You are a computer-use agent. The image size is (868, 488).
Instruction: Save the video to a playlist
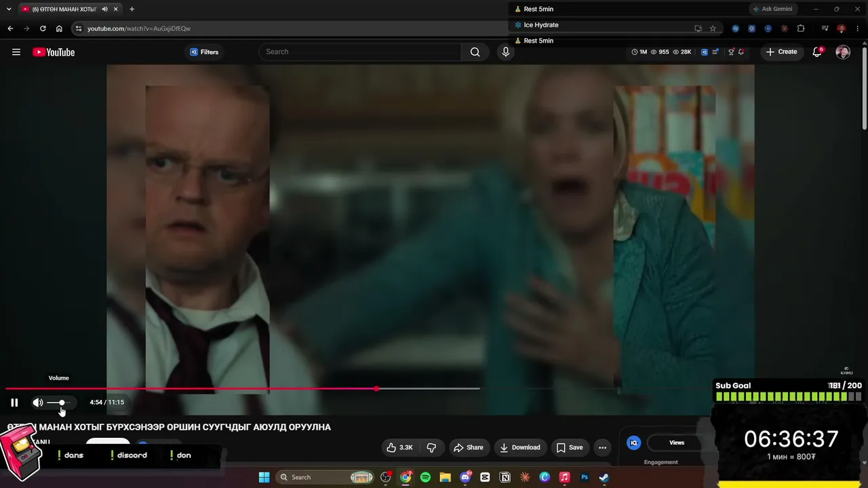click(x=570, y=447)
